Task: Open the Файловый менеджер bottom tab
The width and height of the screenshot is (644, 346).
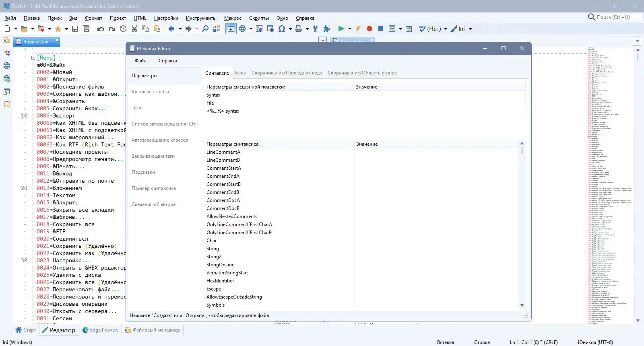Action: pyautogui.click(x=153, y=330)
